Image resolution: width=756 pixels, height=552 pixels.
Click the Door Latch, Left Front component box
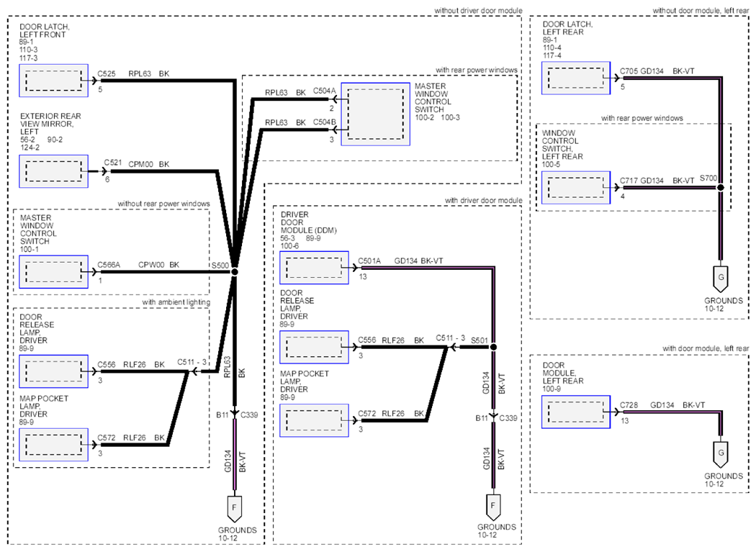[53, 81]
